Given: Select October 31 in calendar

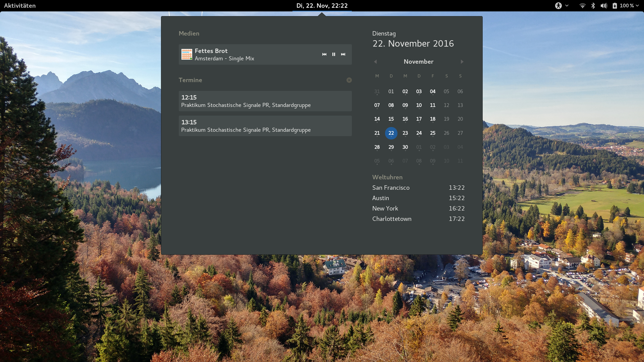Looking at the screenshot, I should (377, 92).
